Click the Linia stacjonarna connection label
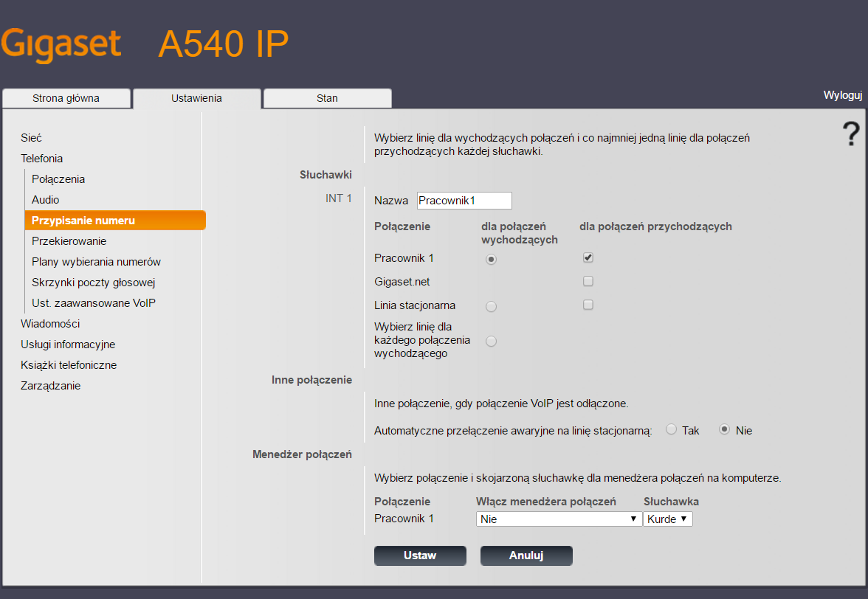The width and height of the screenshot is (868, 599). point(415,305)
